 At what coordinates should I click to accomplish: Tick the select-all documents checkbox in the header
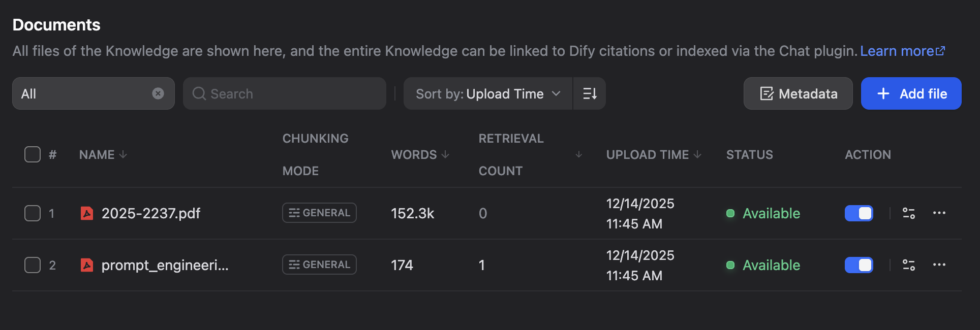coord(33,154)
